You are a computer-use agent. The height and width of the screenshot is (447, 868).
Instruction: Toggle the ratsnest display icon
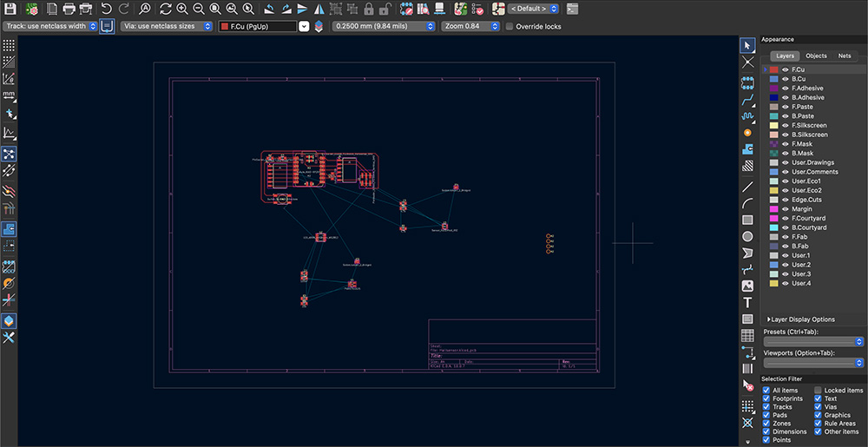tap(9, 154)
